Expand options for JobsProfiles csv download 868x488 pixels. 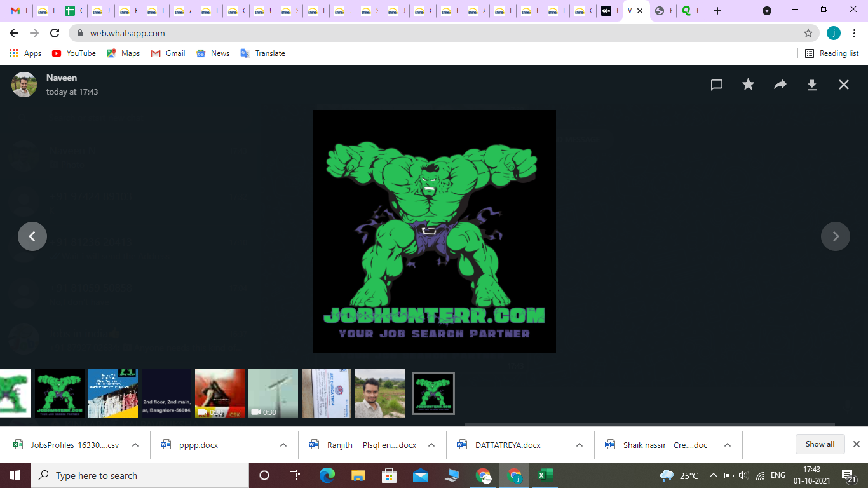(x=135, y=445)
